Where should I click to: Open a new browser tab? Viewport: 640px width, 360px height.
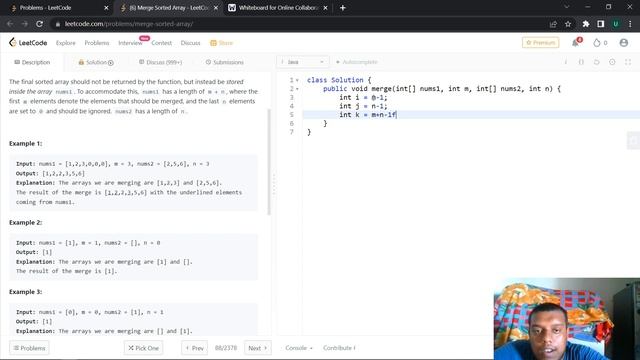point(342,8)
